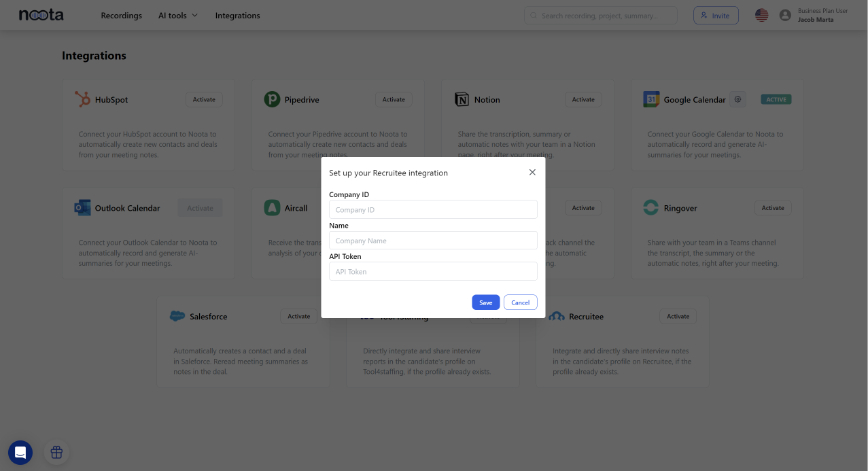The height and width of the screenshot is (471, 868).
Task: Click the Notion logo icon
Action: tap(462, 99)
